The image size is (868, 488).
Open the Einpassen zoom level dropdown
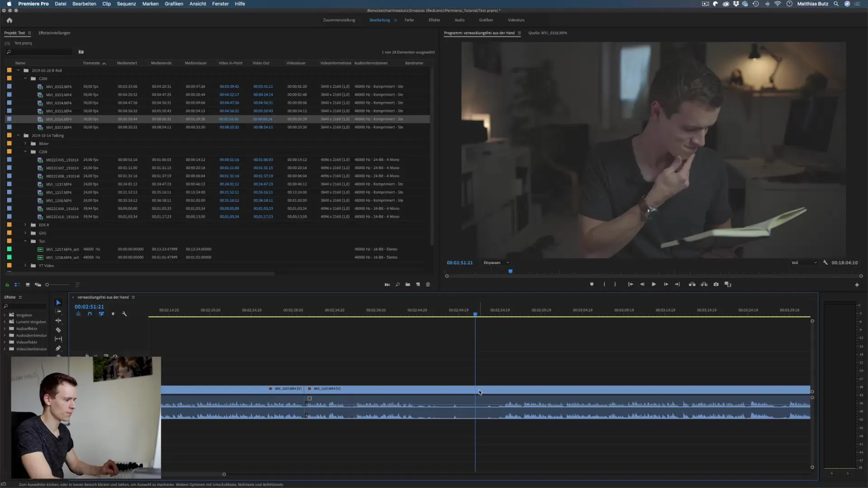coord(496,263)
